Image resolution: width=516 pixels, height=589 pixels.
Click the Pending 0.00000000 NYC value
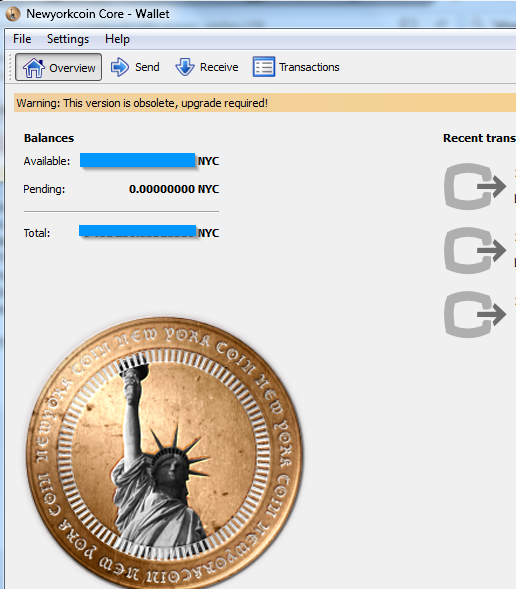click(x=174, y=189)
